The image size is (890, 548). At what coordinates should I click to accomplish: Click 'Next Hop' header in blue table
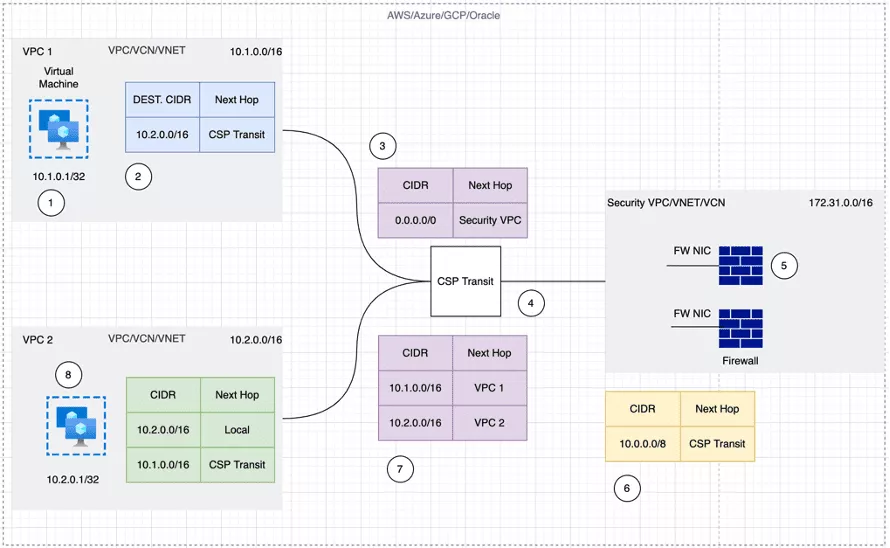[237, 100]
